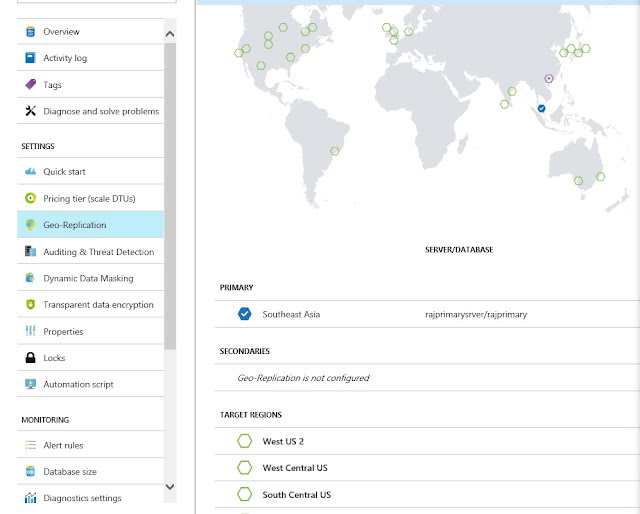Click the Pricing tier icon
The height and width of the screenshot is (514, 640).
pyautogui.click(x=31, y=198)
